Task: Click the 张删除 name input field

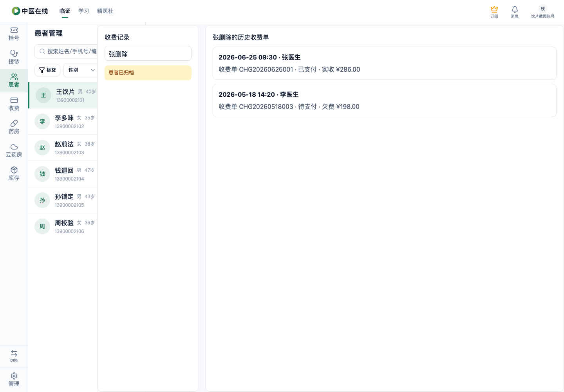Action: click(148, 53)
